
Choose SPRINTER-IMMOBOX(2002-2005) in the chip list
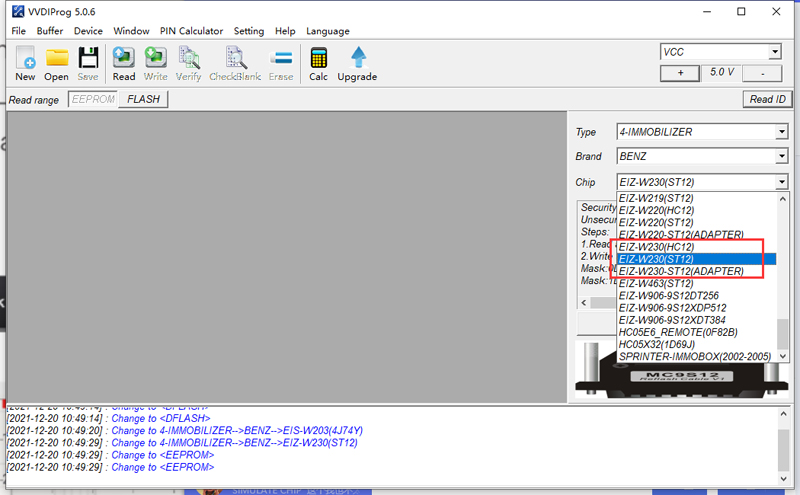point(696,356)
